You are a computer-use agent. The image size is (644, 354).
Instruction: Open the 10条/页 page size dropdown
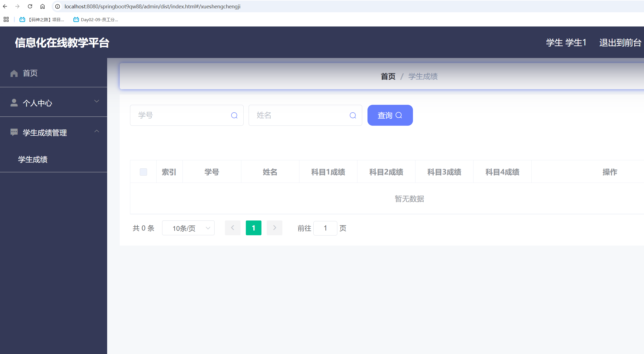(x=188, y=228)
